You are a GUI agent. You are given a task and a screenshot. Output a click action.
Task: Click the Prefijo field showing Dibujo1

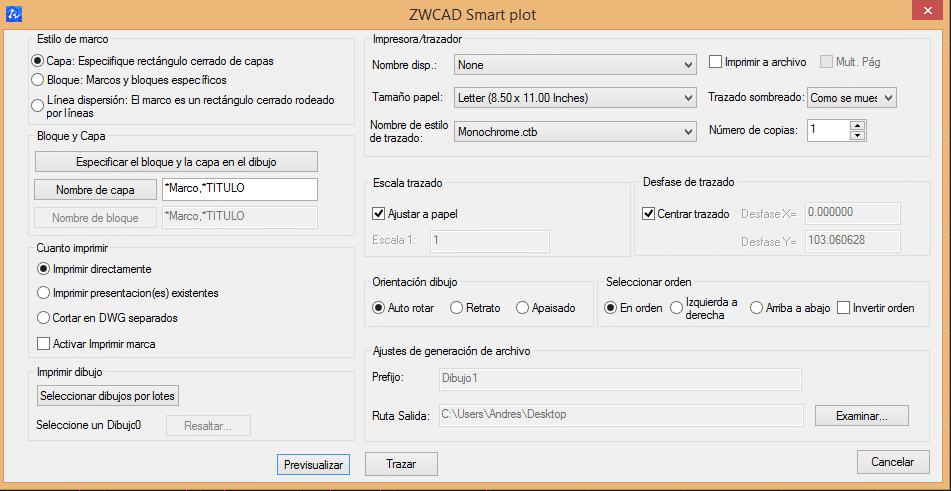click(619, 379)
